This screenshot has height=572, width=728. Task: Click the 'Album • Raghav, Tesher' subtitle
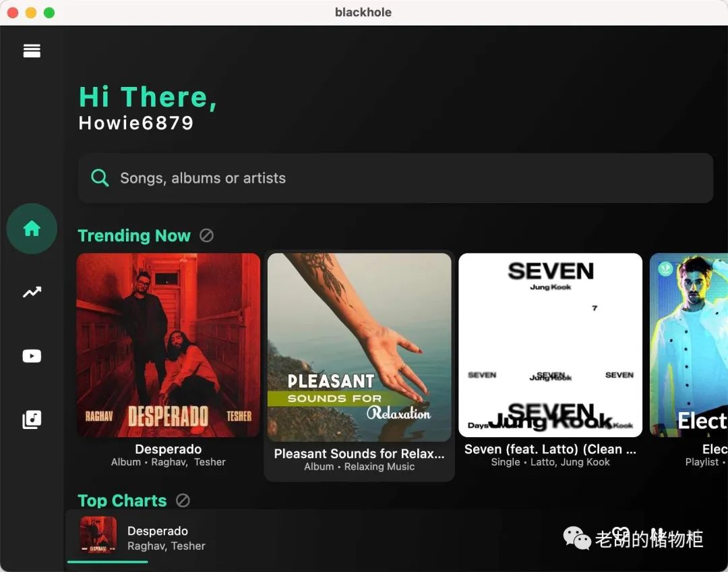tap(168, 462)
